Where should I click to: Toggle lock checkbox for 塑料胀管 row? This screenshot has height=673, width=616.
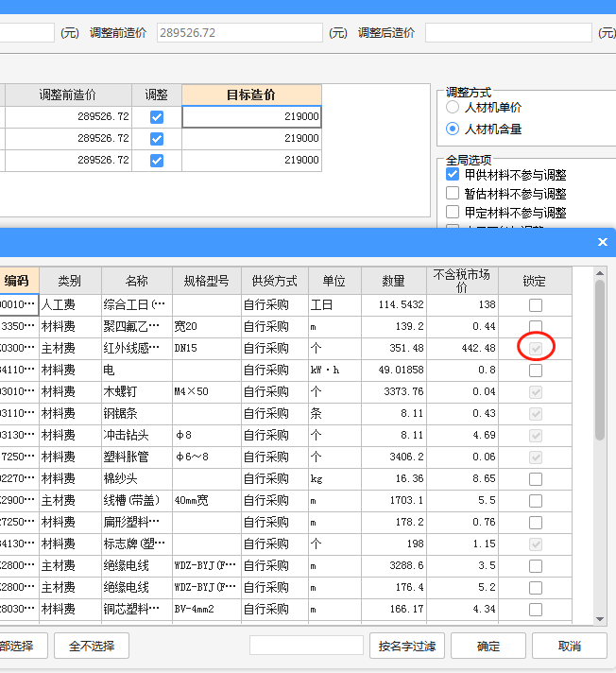[x=536, y=457]
